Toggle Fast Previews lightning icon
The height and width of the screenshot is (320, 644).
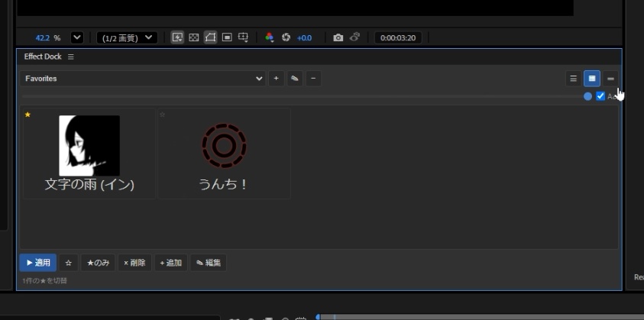point(177,37)
